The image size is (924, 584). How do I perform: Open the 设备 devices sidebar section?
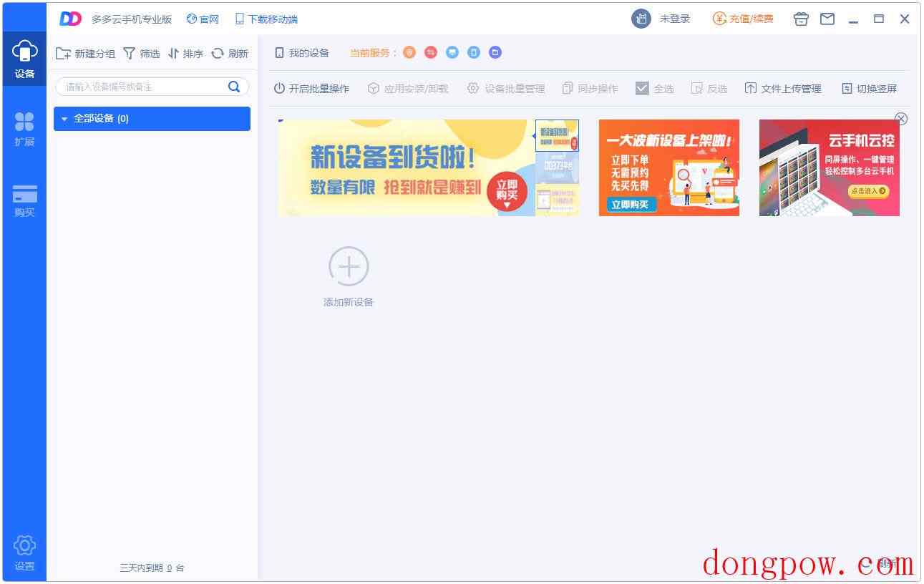click(24, 59)
